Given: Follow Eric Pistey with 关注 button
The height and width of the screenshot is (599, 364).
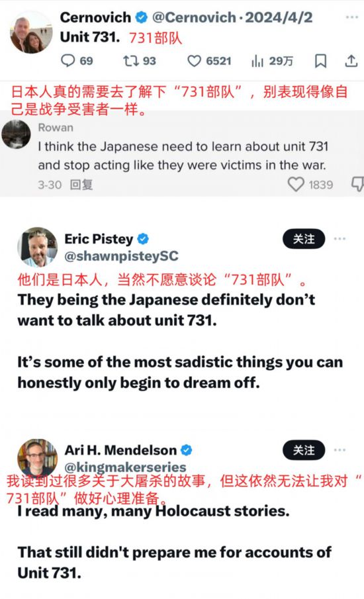Looking at the screenshot, I should coord(304,239).
